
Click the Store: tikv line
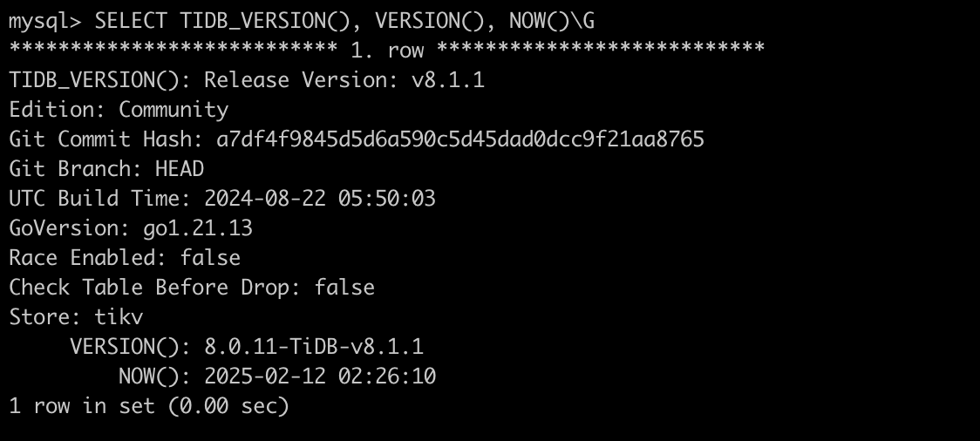click(76, 317)
